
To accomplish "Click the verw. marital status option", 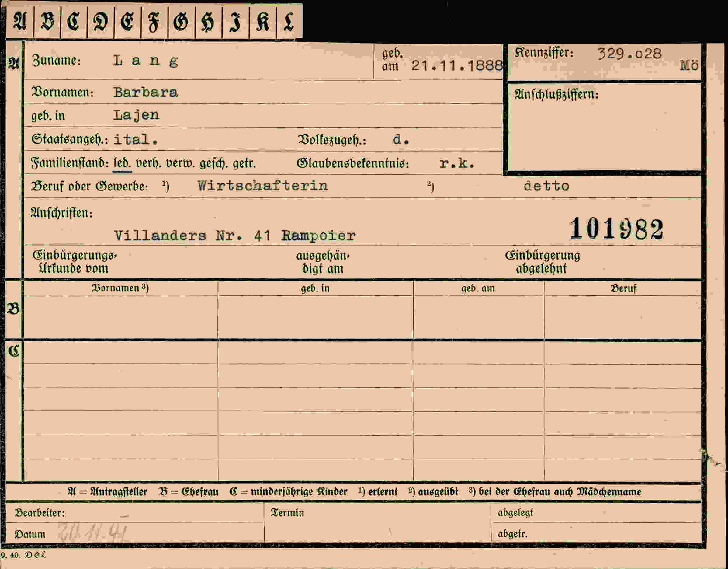I will pyautogui.click(x=180, y=163).
